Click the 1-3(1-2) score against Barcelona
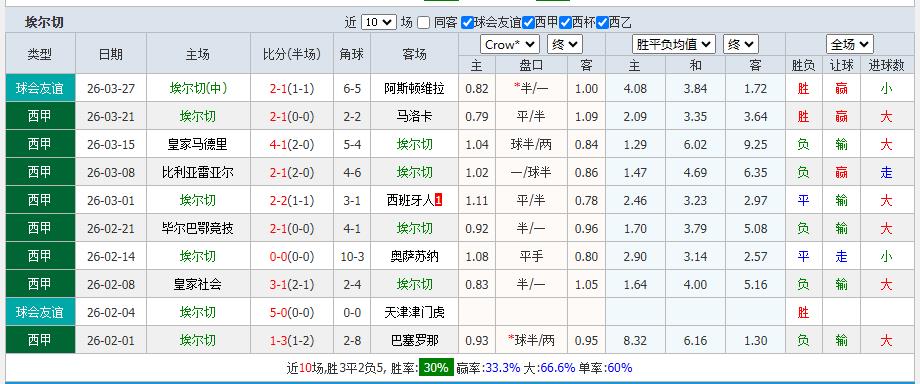 [x=292, y=341]
